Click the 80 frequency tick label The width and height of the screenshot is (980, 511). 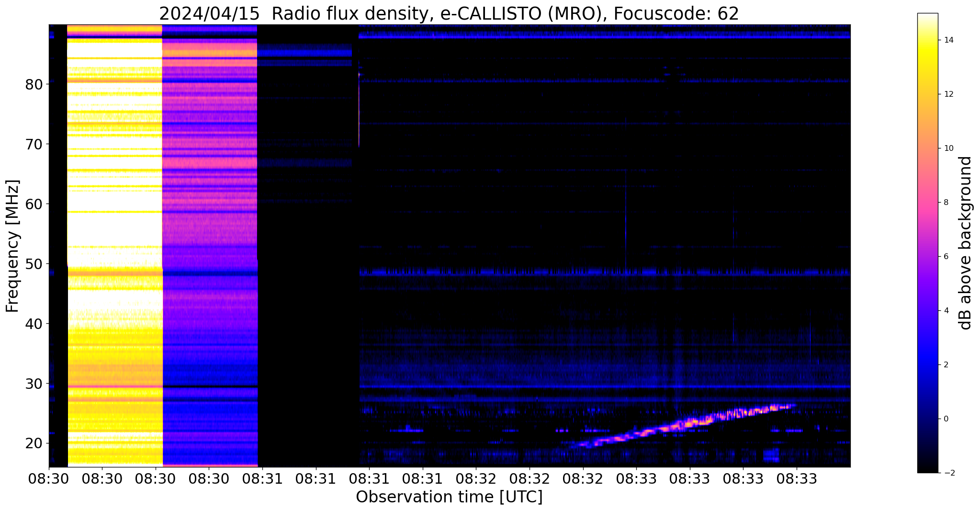click(x=34, y=84)
